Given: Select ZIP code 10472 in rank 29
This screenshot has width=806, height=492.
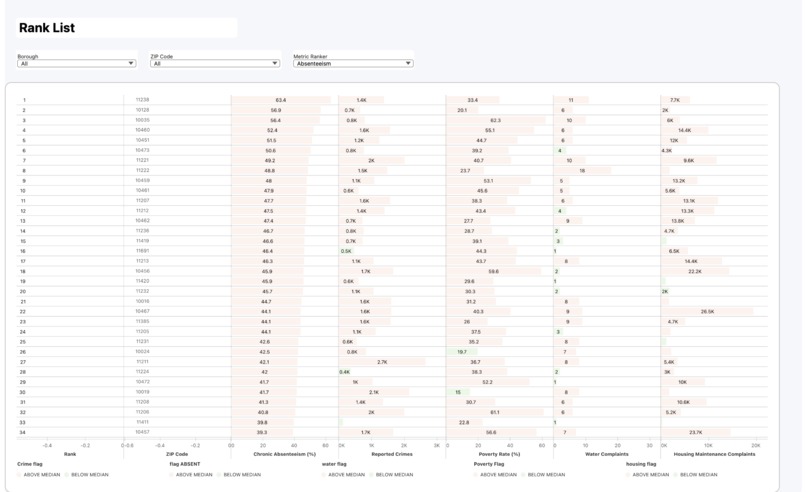Looking at the screenshot, I should click(142, 382).
